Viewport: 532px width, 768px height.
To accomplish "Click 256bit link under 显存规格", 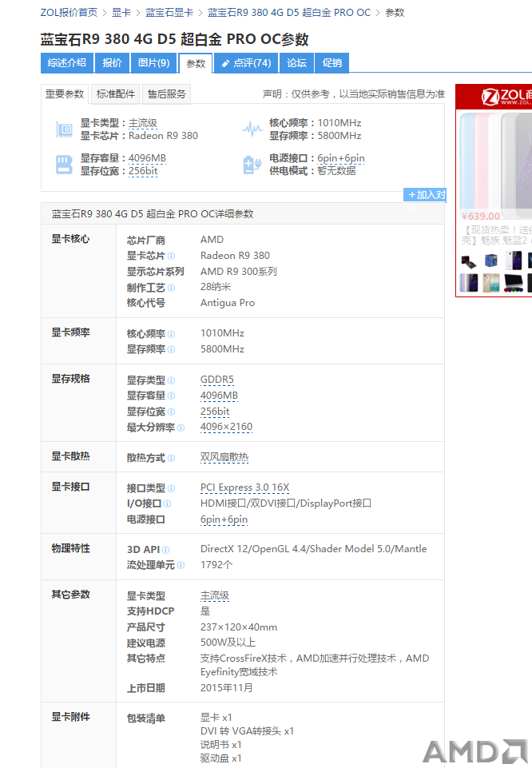I will (215, 412).
